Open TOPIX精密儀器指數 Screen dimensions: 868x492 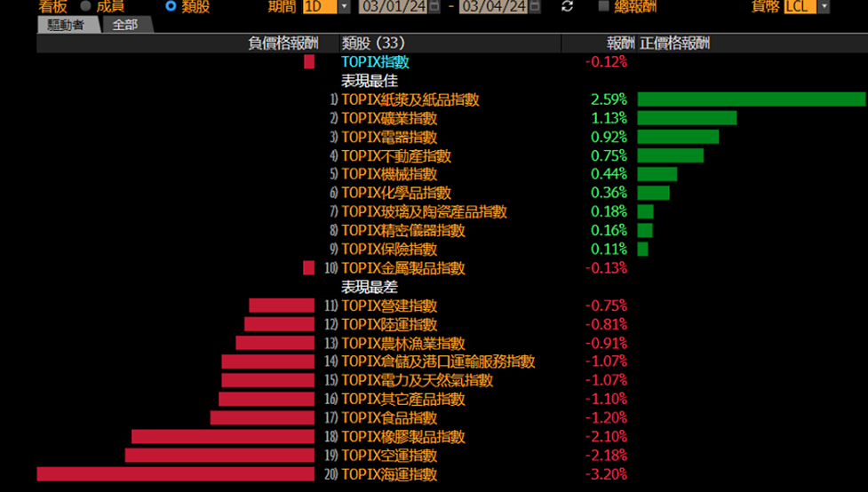click(x=403, y=231)
